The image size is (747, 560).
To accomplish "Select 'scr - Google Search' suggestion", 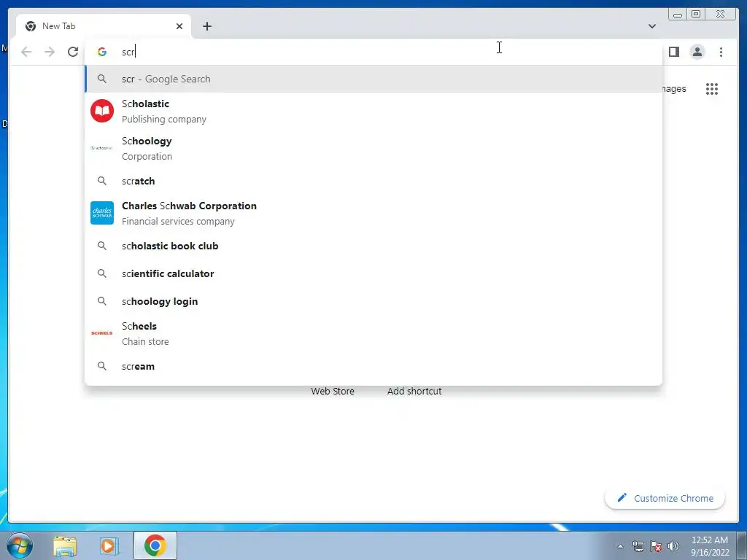I will [373, 79].
